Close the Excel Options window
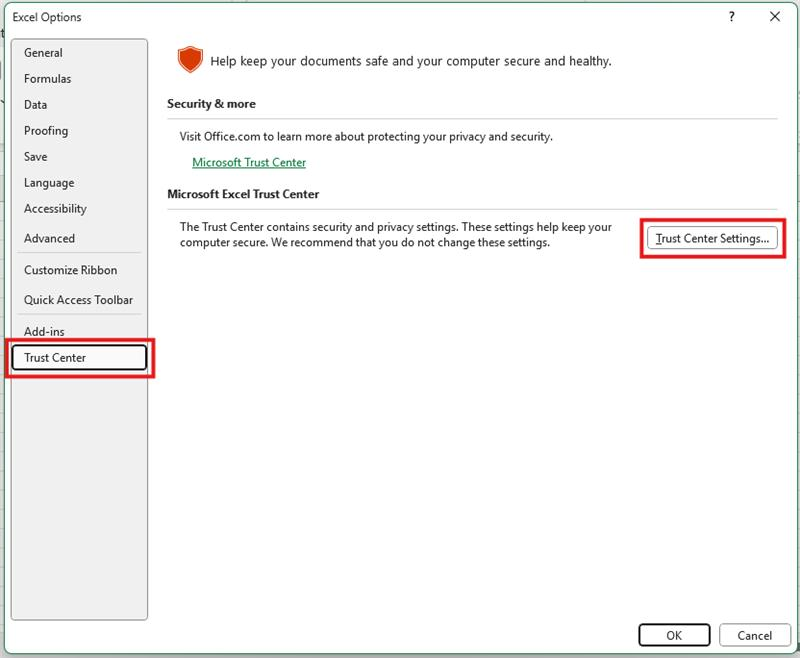800x658 pixels. (774, 17)
